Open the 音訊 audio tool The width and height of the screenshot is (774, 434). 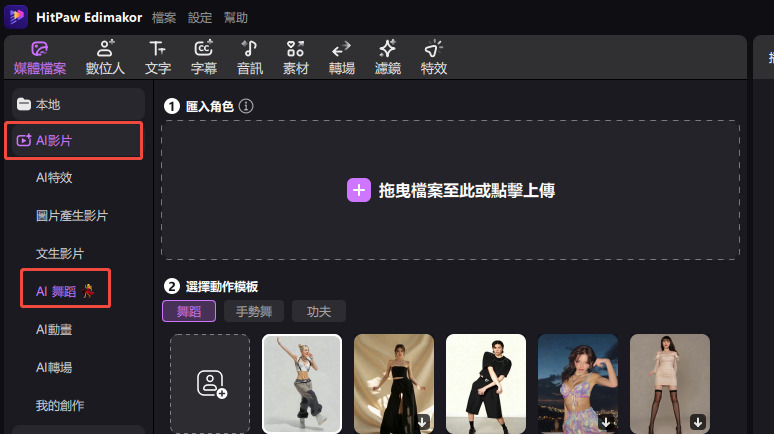tap(250, 58)
